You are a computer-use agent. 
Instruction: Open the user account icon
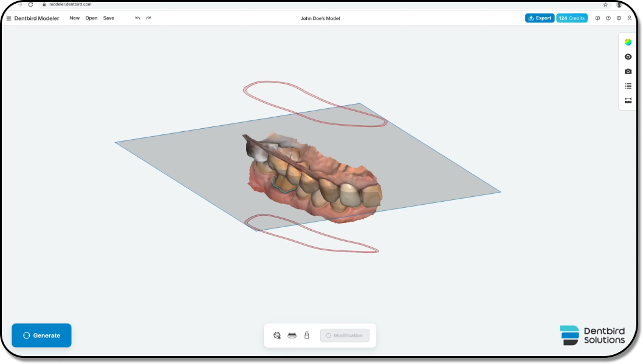tap(630, 18)
